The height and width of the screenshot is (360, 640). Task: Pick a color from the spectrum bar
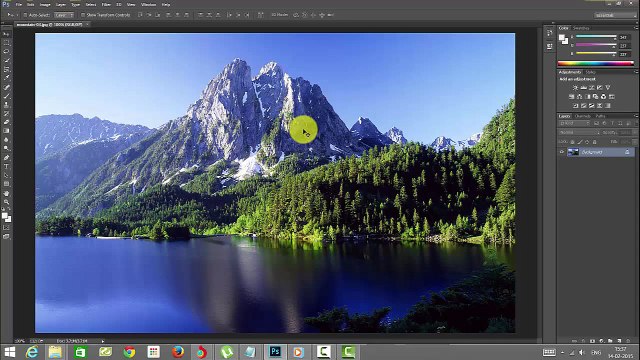tap(596, 63)
